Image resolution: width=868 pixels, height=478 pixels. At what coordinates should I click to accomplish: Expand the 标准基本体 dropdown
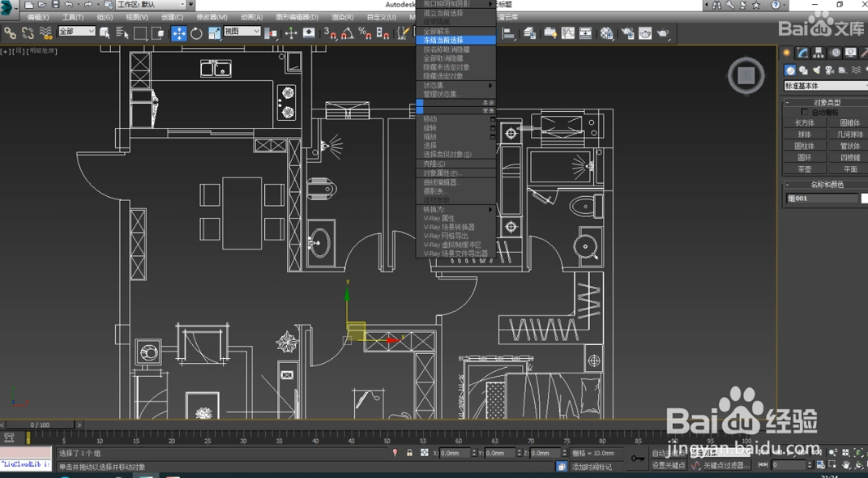click(824, 86)
